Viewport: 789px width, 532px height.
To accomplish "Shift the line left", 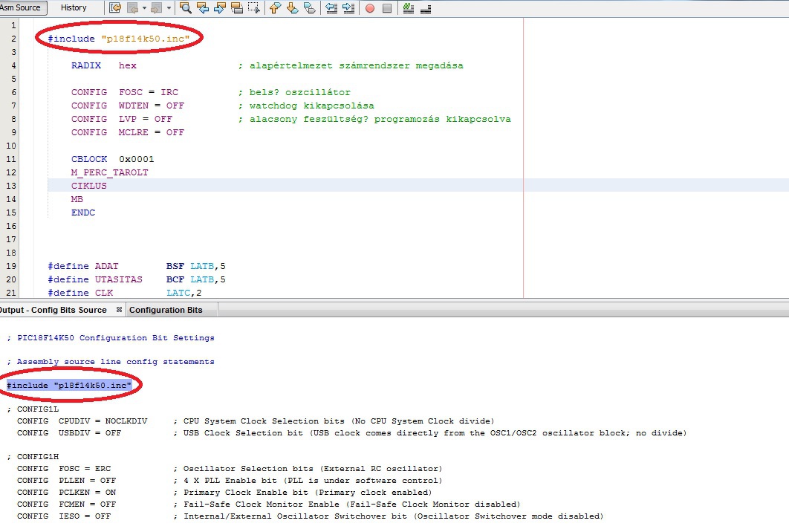I will (331, 8).
